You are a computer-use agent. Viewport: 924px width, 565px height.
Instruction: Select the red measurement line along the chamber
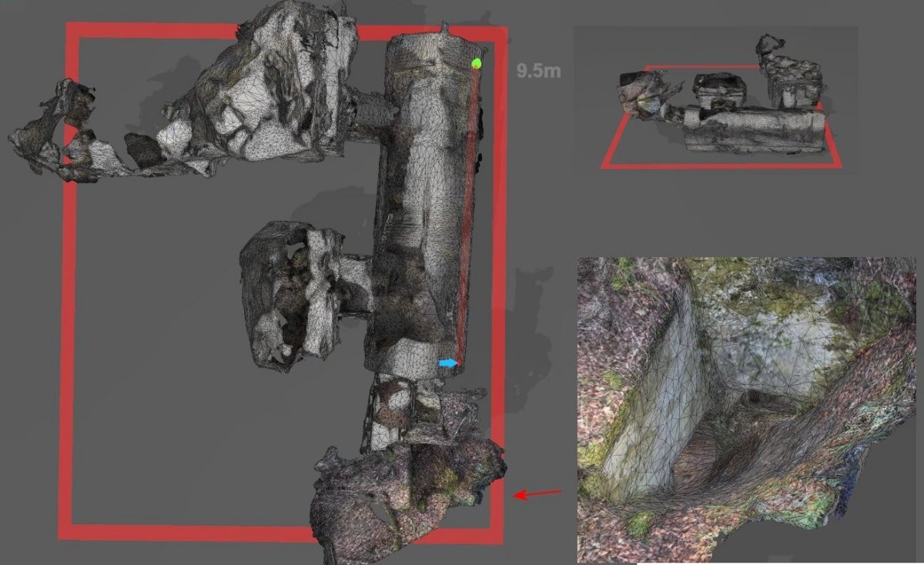pyautogui.click(x=467, y=216)
